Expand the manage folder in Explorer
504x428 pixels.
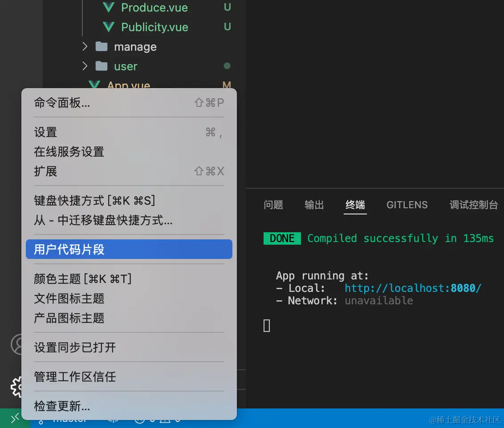85,46
